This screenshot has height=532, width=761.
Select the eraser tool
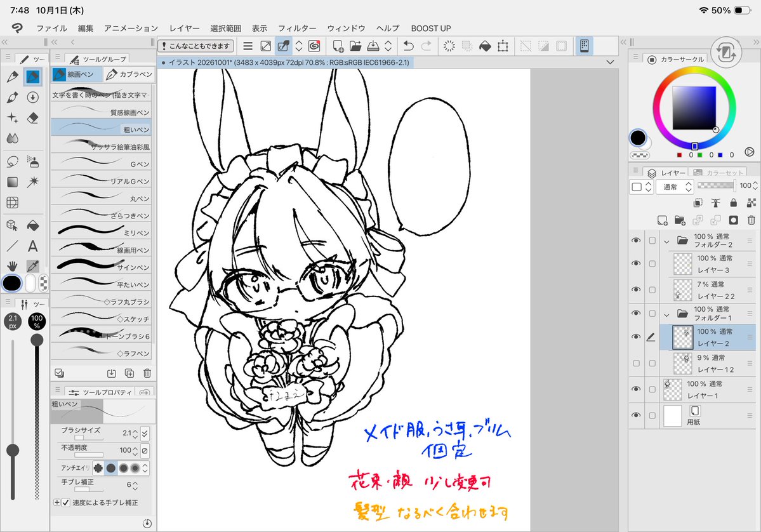coord(32,118)
